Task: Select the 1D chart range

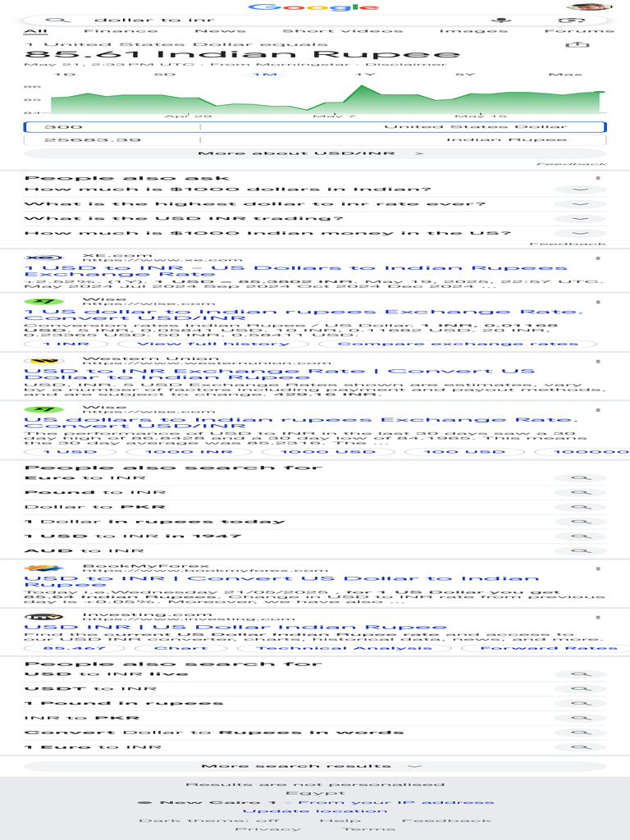Action: tap(65, 74)
